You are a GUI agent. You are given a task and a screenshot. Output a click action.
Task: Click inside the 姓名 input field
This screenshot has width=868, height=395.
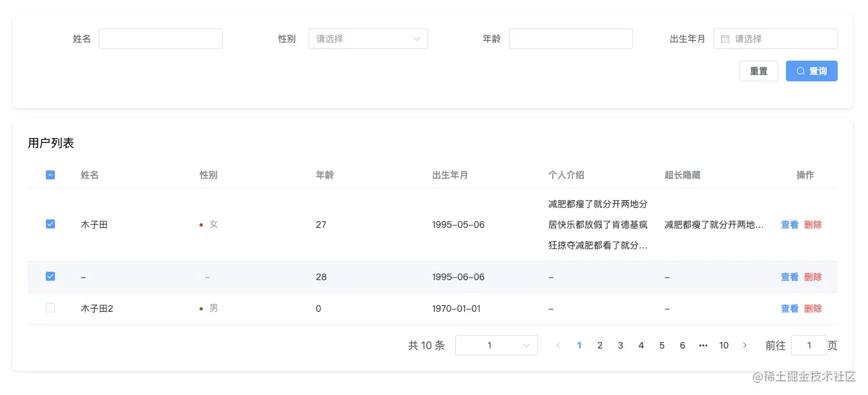coord(160,39)
